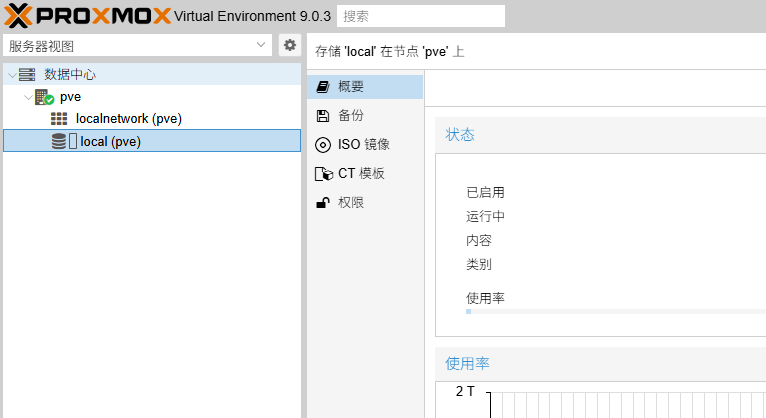The image size is (766, 418).
Task: Collapse the 数据中心 tree node
Action: click(x=12, y=75)
